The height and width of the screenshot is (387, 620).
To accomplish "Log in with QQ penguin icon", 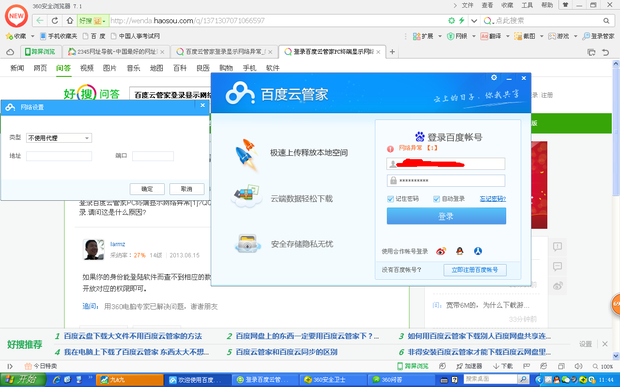I will (x=459, y=251).
